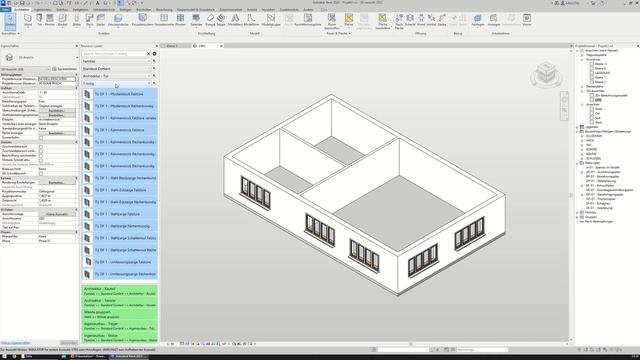Select the Decke tool in the ribbon
The width and height of the screenshot is (640, 360).
[x=101, y=20]
